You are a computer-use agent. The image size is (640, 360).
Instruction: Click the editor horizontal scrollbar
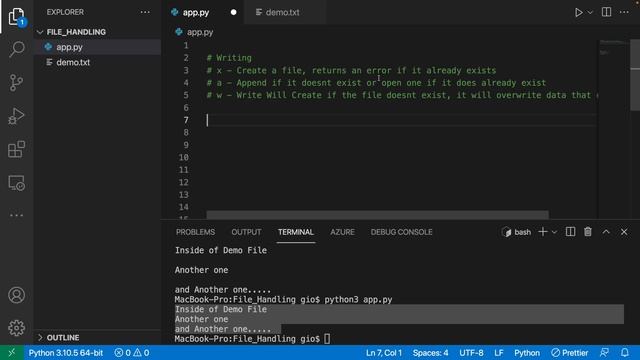[378, 215]
